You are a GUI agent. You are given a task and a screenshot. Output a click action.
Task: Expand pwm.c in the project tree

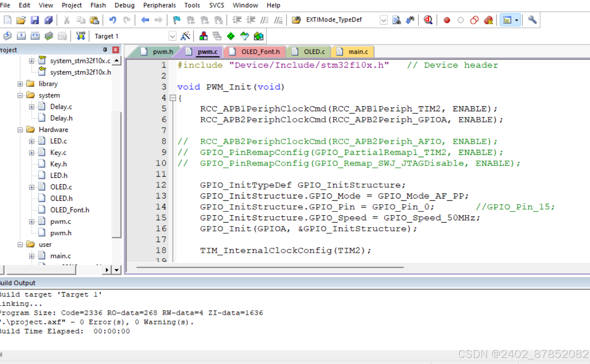pos(32,221)
